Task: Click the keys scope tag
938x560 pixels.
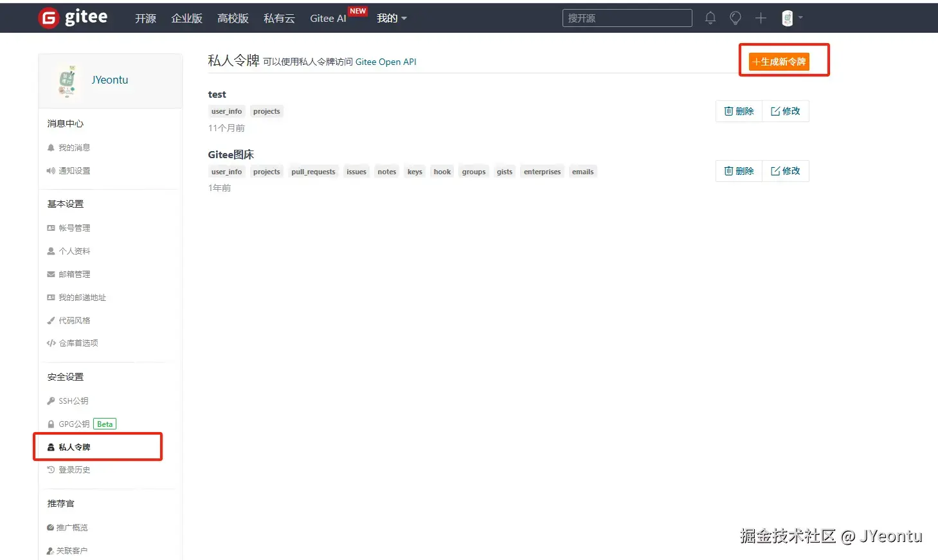Action: (x=415, y=172)
